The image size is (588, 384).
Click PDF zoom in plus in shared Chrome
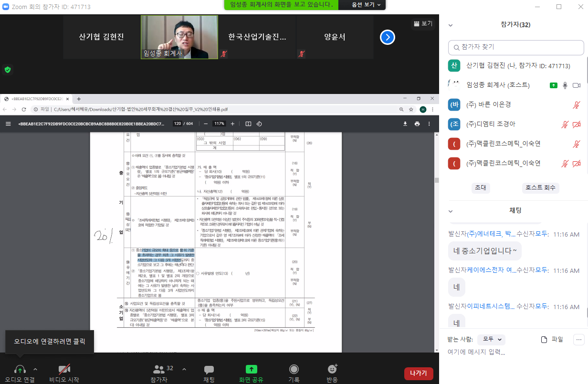pyautogui.click(x=232, y=124)
